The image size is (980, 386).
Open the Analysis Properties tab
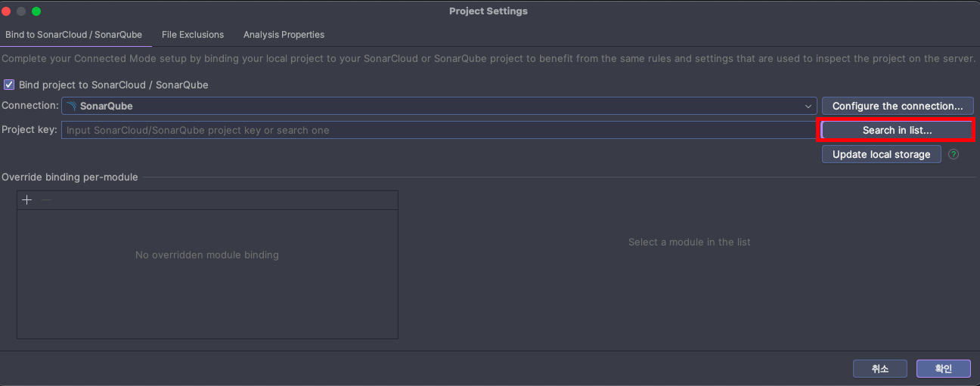click(x=284, y=35)
